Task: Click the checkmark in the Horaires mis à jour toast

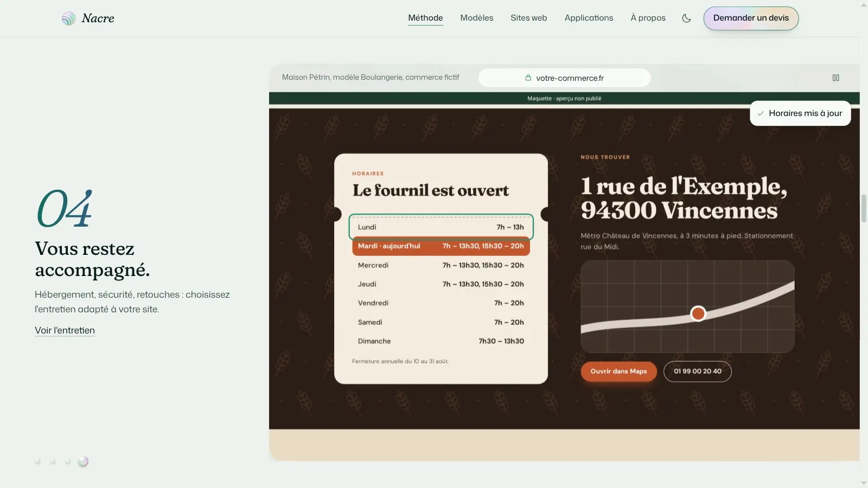Action: [761, 114]
